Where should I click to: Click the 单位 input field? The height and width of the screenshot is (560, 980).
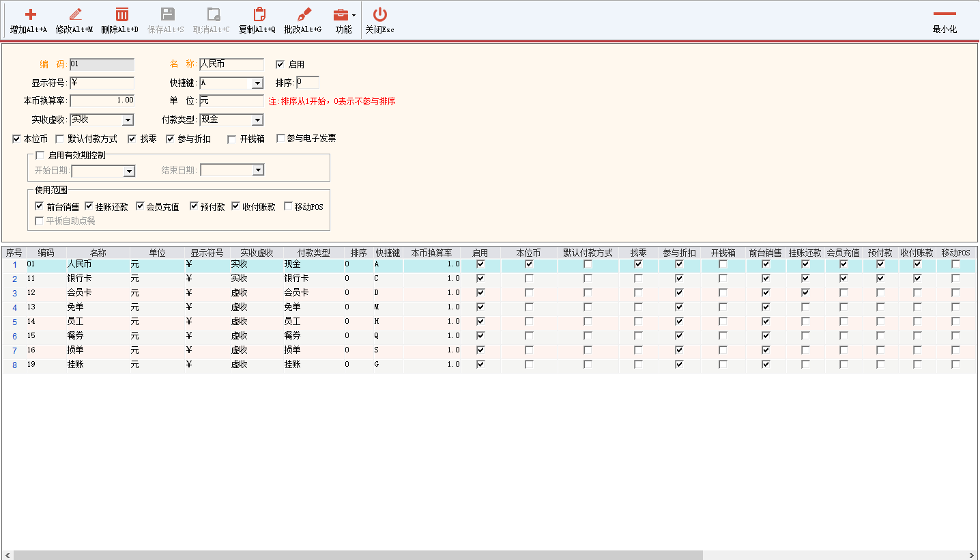pyautogui.click(x=231, y=101)
